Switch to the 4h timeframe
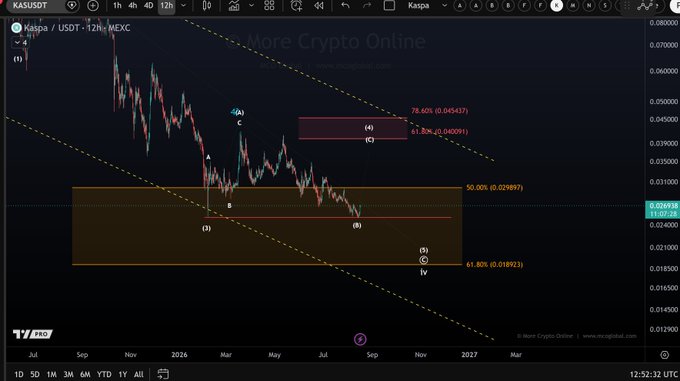This screenshot has width=680, height=381. (133, 6)
